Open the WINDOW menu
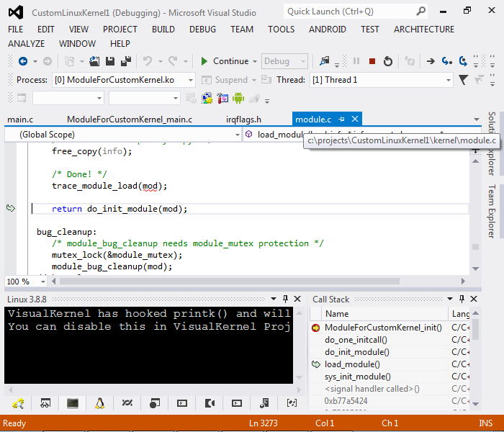The width and height of the screenshot is (504, 432). click(x=77, y=43)
